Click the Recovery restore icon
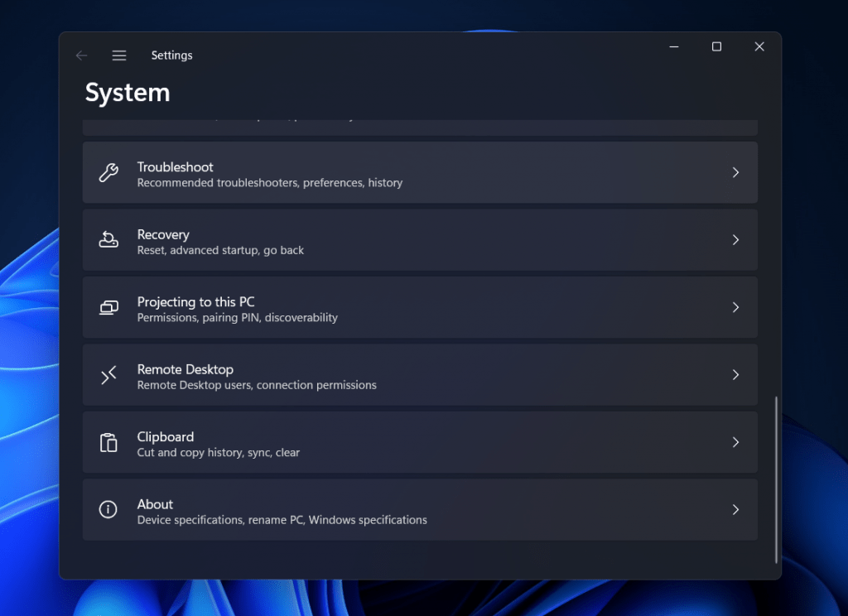Screen dimensions: 848x616 tap(108, 240)
